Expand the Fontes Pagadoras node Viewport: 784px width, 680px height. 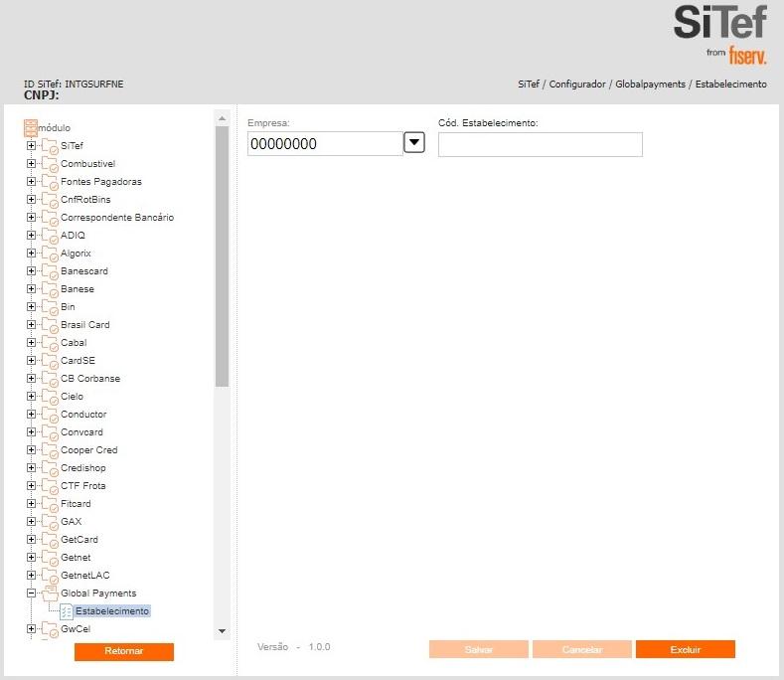pyautogui.click(x=31, y=181)
